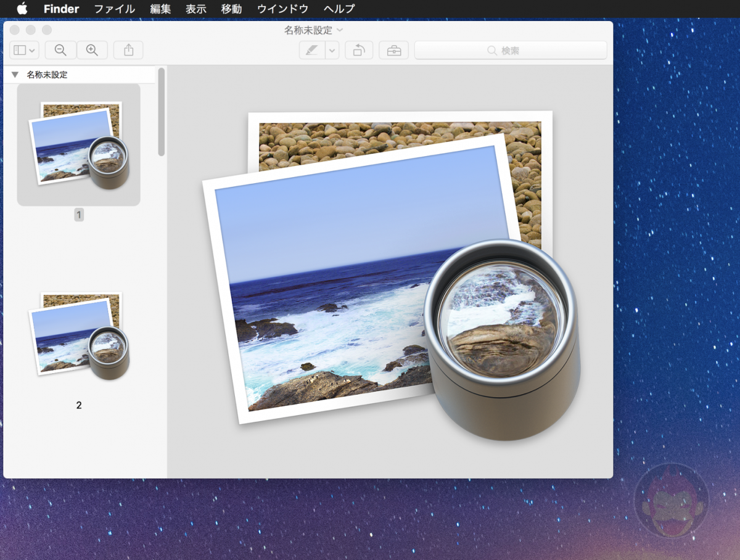
Task: Click the sidebar view icon
Action: tap(20, 50)
